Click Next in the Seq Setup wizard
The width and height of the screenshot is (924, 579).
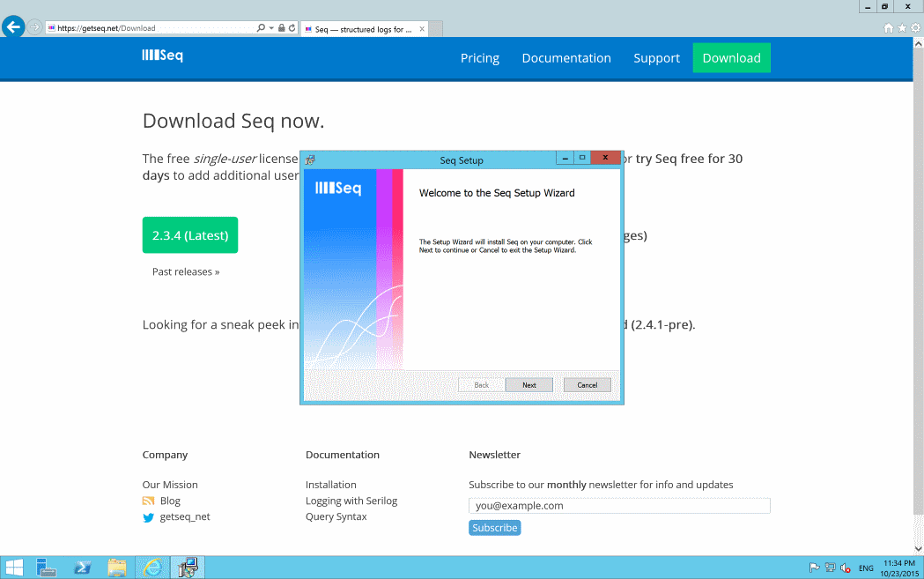[x=529, y=385]
